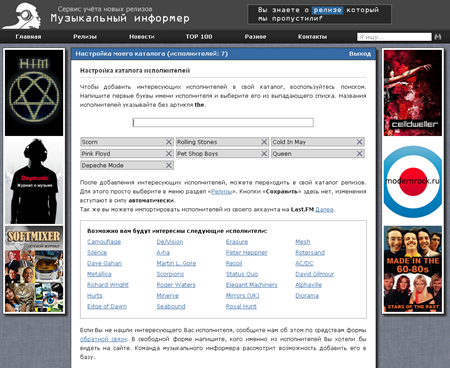Add suggested artist Metallica
This screenshot has height=368, width=450.
pos(99,274)
